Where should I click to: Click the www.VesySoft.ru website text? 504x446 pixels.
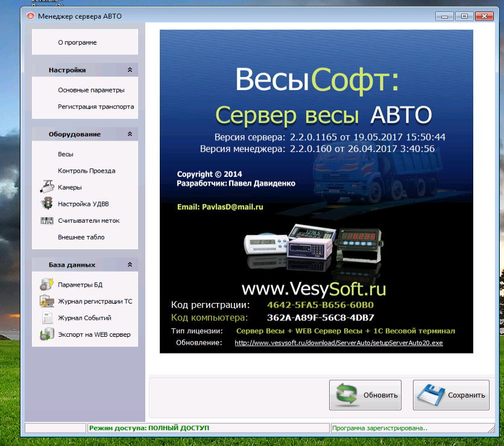313,289
